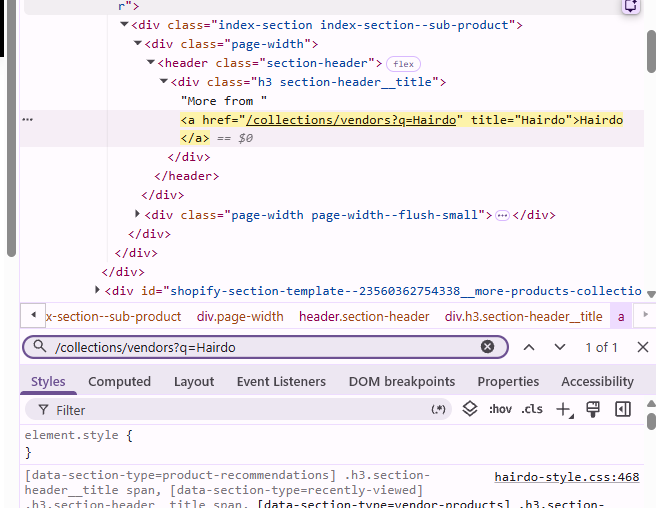Select the closing </header> tag line
656x508 pixels.
tap(187, 176)
